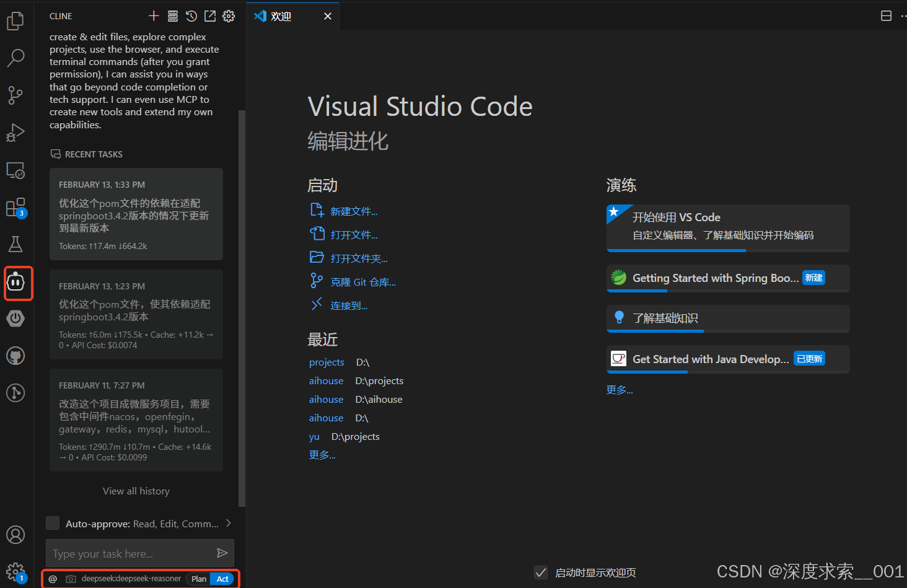Open Remote Explorer icon in activity bar
The image size is (907, 588).
[15, 170]
